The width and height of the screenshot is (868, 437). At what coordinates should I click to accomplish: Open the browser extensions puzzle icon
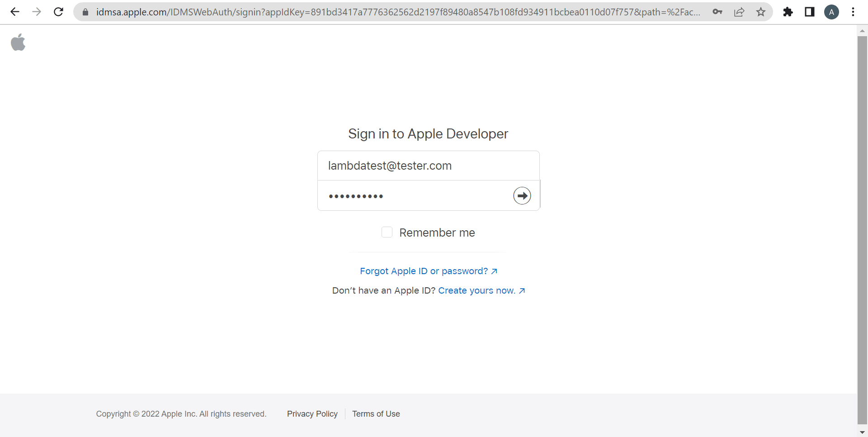(788, 12)
